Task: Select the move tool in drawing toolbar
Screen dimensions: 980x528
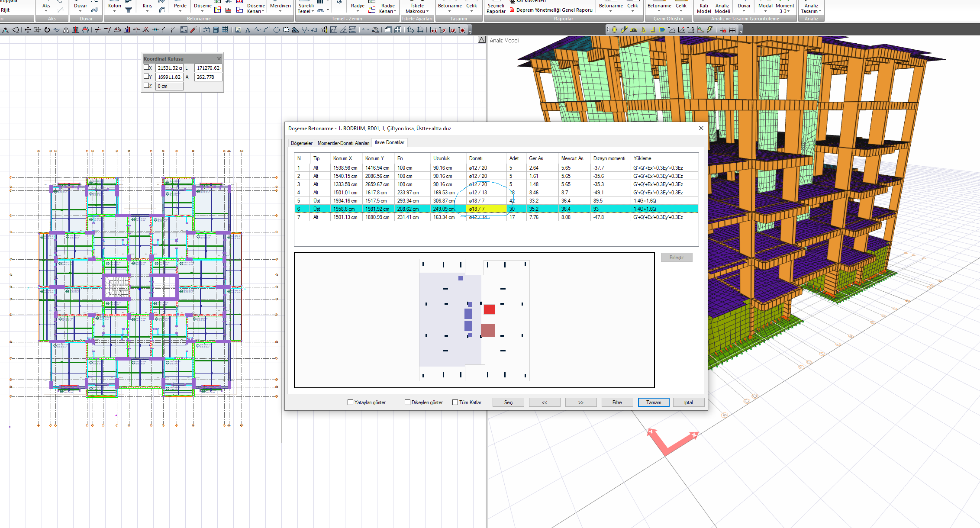Action: [x=28, y=30]
